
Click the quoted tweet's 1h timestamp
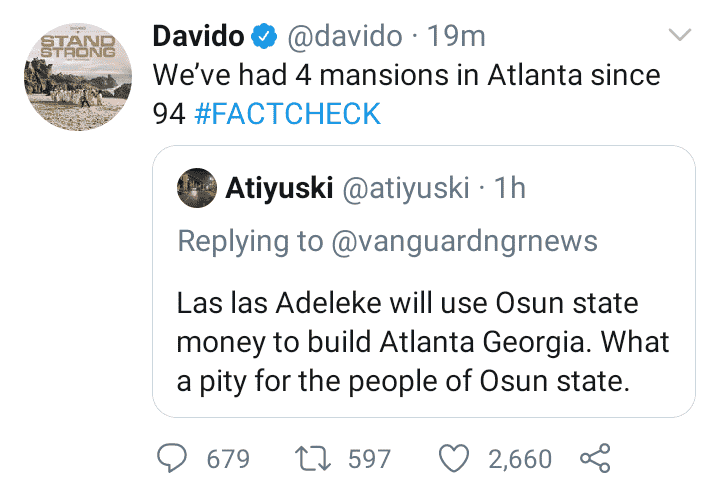tap(511, 187)
